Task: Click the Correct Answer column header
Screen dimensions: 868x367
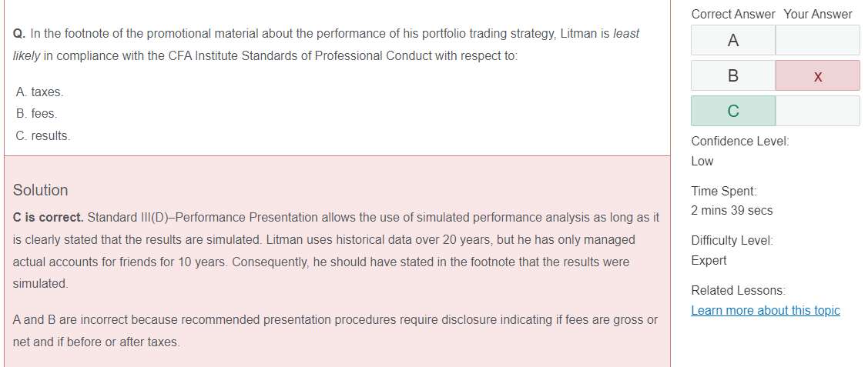Action: coord(733,15)
